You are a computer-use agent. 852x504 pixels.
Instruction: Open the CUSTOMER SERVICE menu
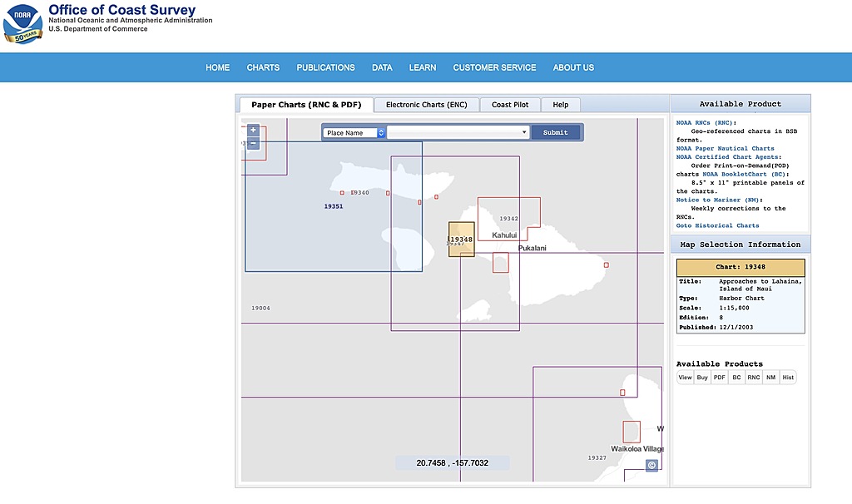coord(494,67)
